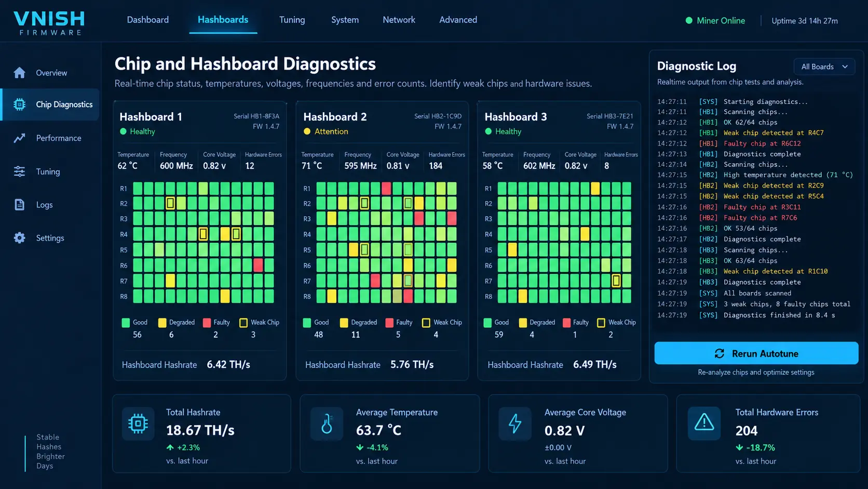868x489 pixels.
Task: Click Hashboard 1 serial HB1-8F3A
Action: pos(256,116)
